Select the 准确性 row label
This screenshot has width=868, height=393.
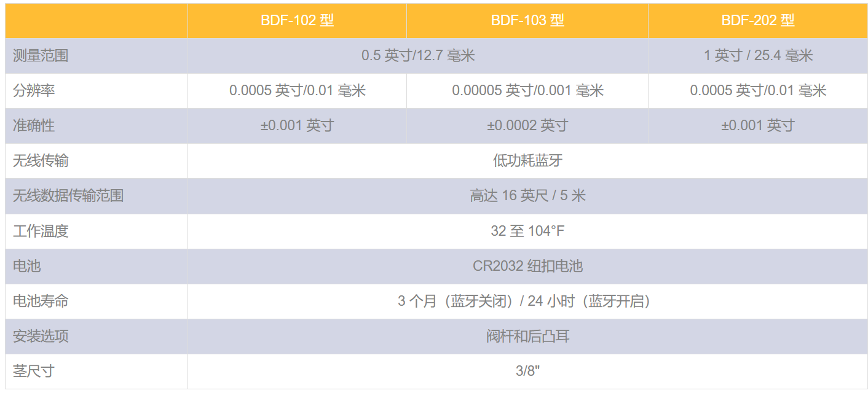[x=34, y=126]
